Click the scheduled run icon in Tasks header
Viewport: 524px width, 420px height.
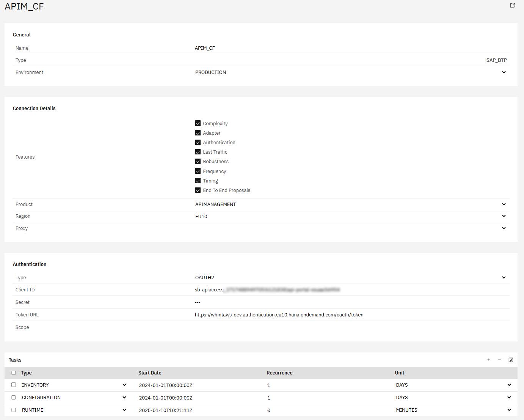tap(511, 360)
